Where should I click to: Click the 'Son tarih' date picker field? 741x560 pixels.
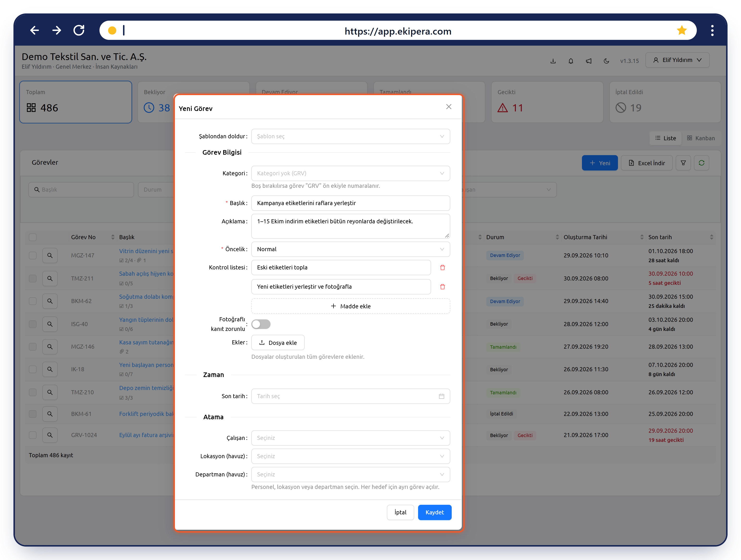click(350, 396)
